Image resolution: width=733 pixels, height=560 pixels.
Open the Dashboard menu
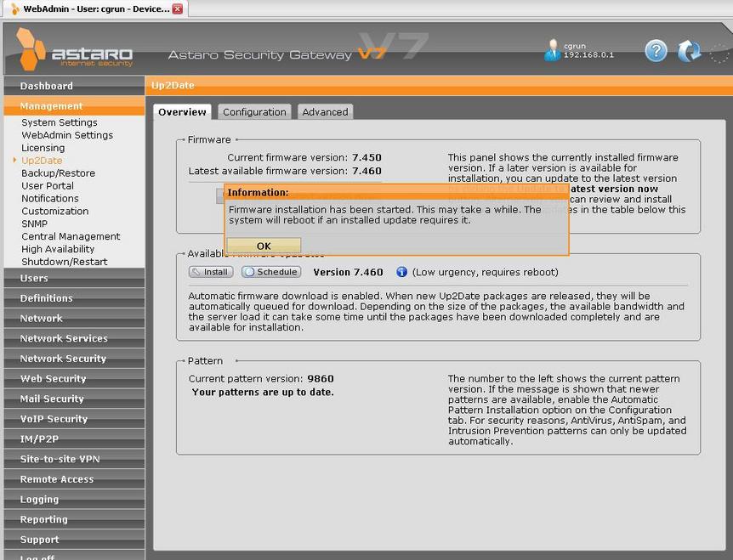point(74,86)
